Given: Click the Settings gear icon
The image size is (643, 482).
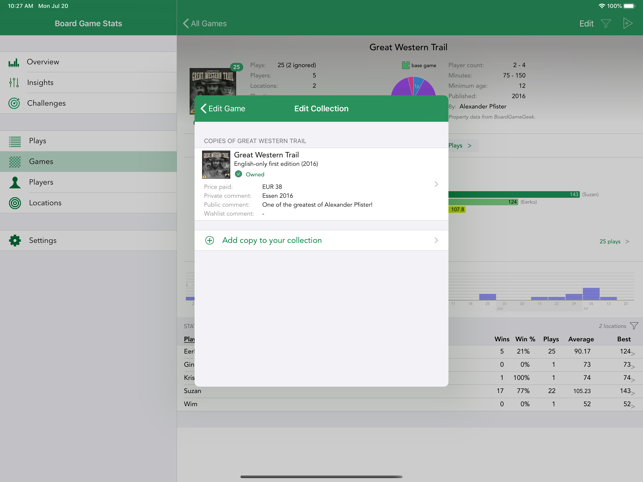Looking at the screenshot, I should (x=15, y=241).
